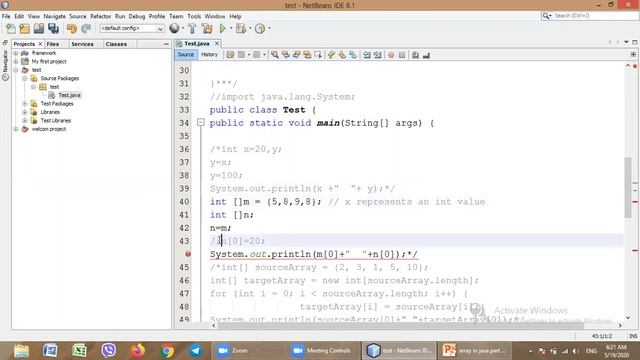640x360 pixels.
Task: Click the New Project toolbar icon
Action: [25, 29]
